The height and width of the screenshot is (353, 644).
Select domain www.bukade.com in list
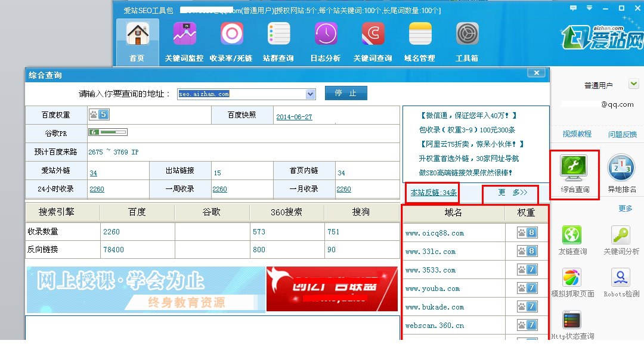(435, 308)
